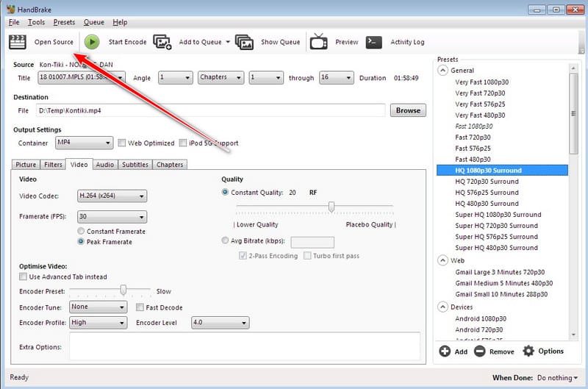Click the Open Source clapperboard icon
Image resolution: width=588 pixels, height=389 pixels.
[x=17, y=42]
